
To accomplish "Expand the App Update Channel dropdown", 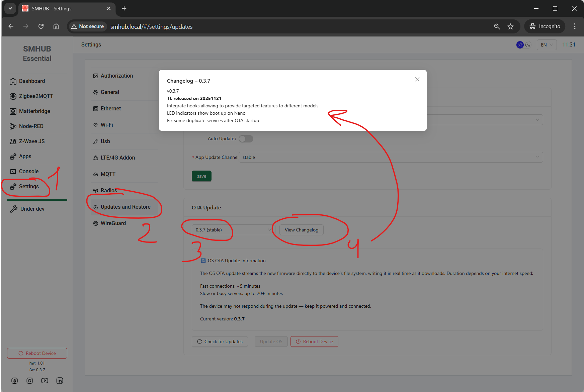I will click(x=390, y=157).
